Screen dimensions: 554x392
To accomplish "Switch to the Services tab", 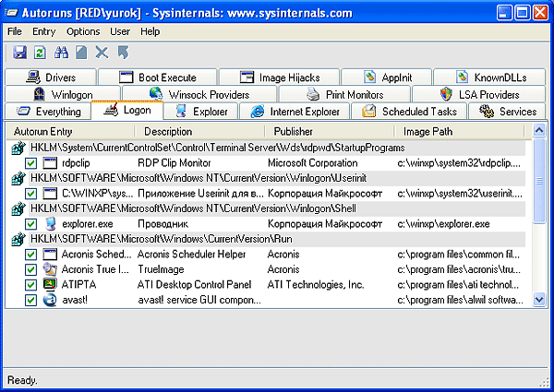I will point(507,112).
